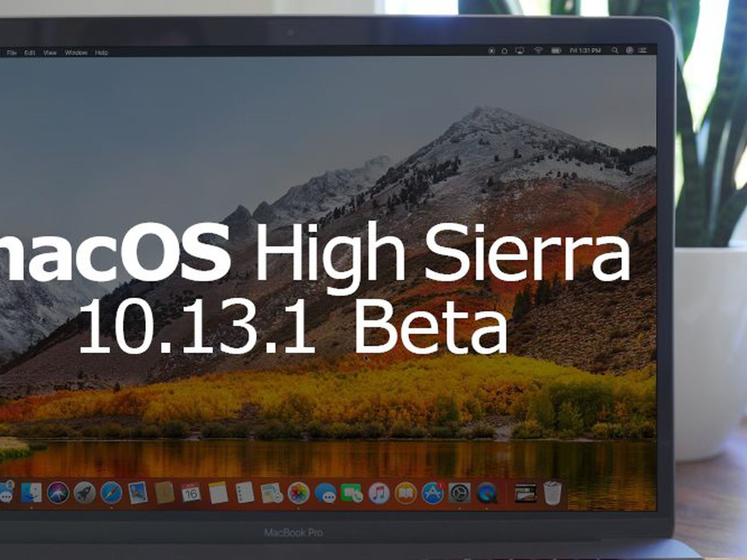Open the Trash in dock

click(553, 493)
